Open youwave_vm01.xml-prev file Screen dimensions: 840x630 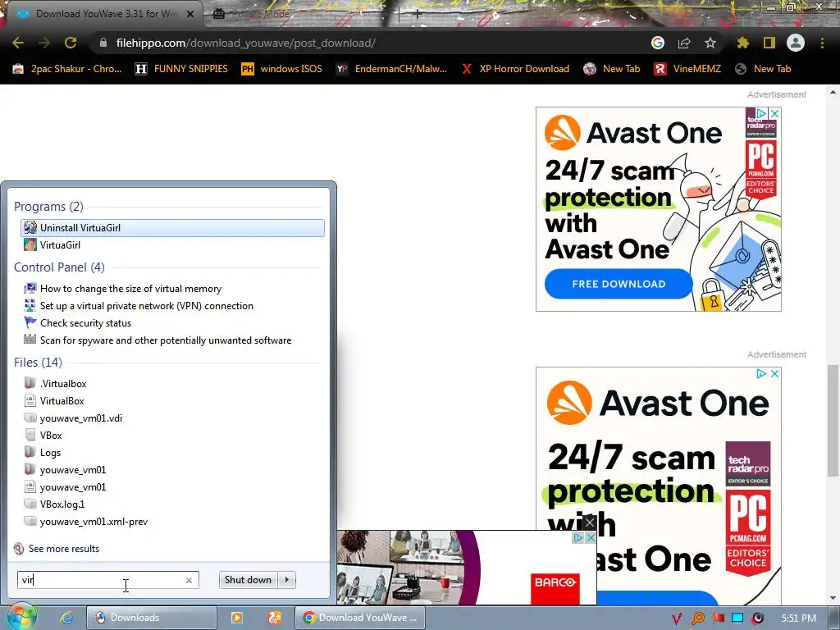tap(172, 521)
